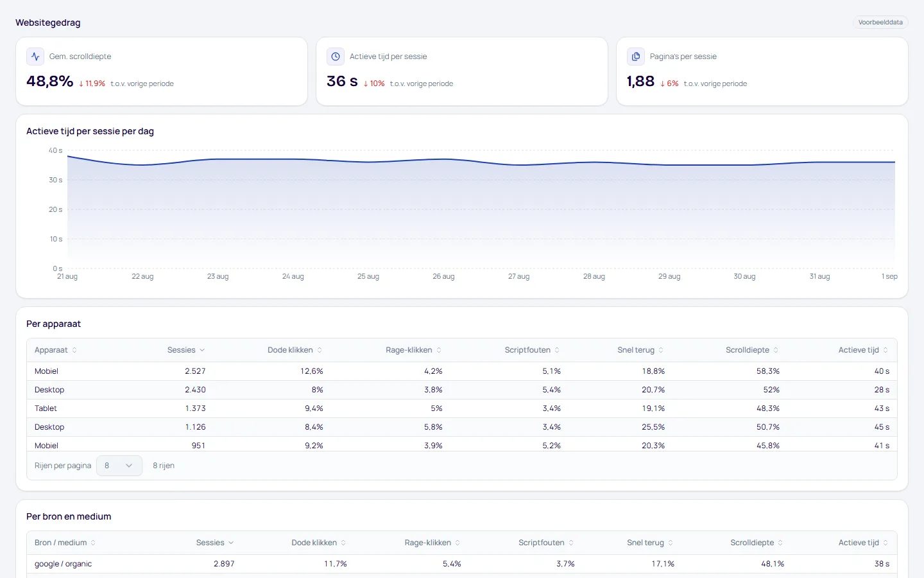Click the 1,88 pages per session value
The height and width of the screenshot is (578, 924).
[640, 82]
